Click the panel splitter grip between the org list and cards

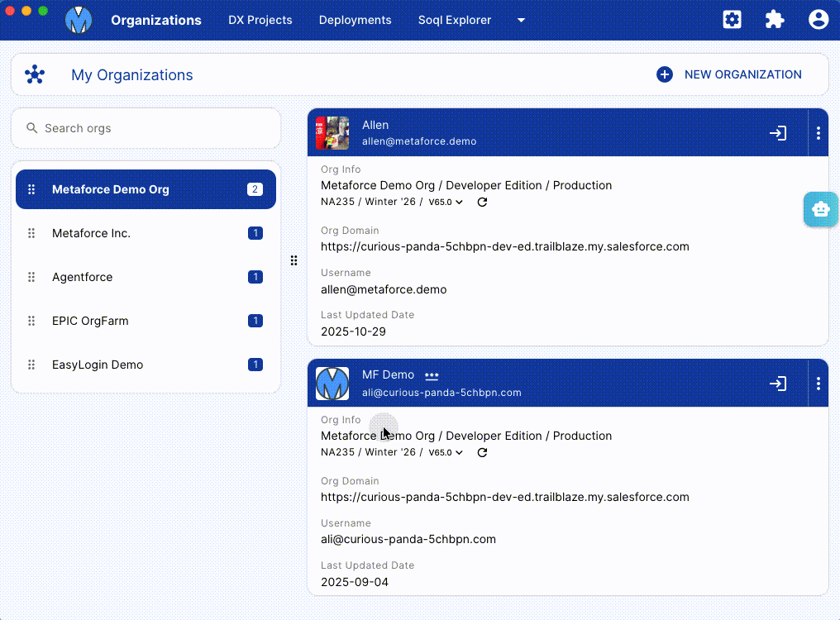coord(294,260)
